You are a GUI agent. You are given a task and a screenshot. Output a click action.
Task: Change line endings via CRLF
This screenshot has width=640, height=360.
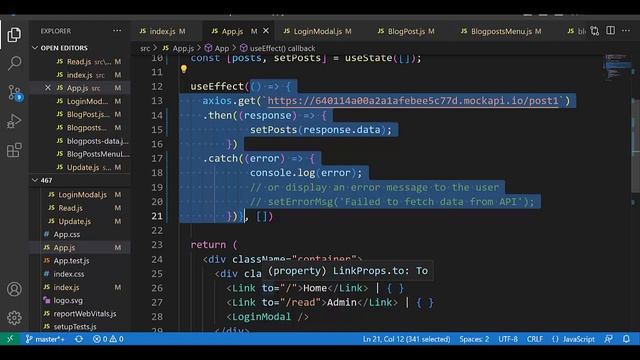click(534, 339)
